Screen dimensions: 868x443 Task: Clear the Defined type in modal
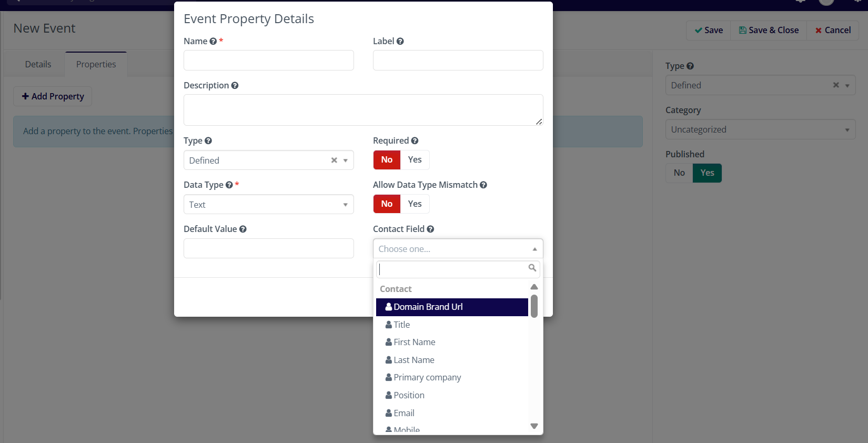click(334, 160)
